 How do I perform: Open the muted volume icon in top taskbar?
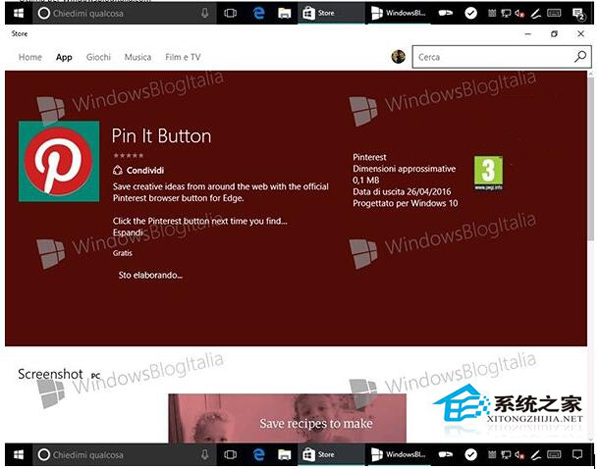[x=519, y=14]
